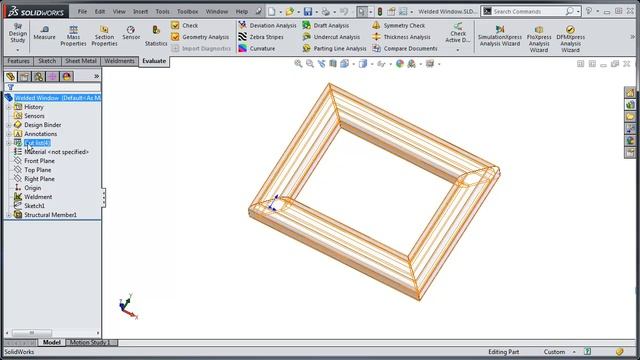Image resolution: width=640 pixels, height=360 pixels.
Task: Switch to the Motion Study 1 tab
Action: (x=90, y=342)
